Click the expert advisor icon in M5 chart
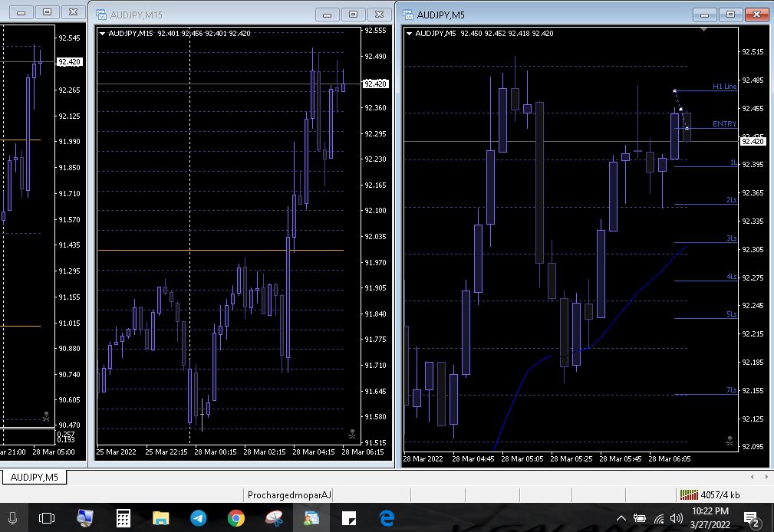This screenshot has height=532, width=774. (x=730, y=441)
